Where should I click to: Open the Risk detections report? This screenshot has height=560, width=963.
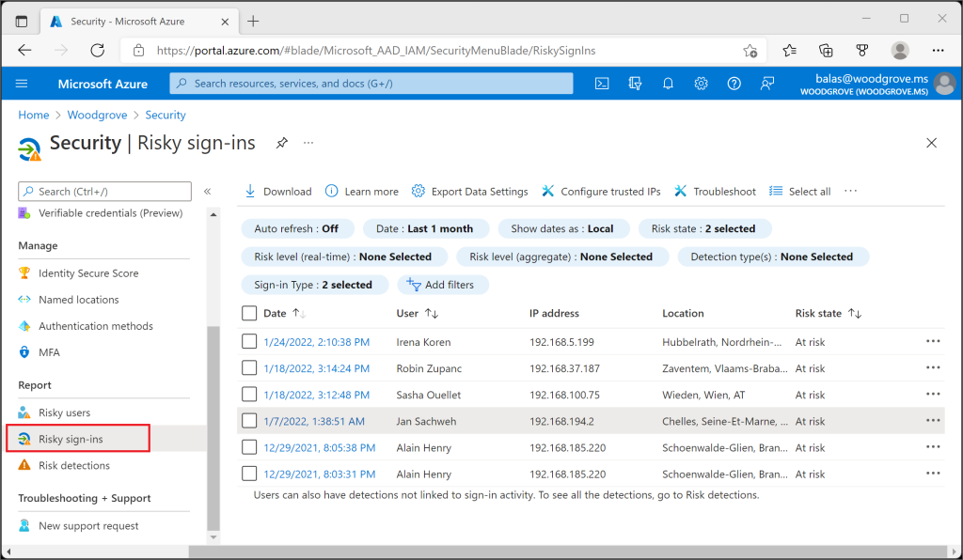[73, 465]
